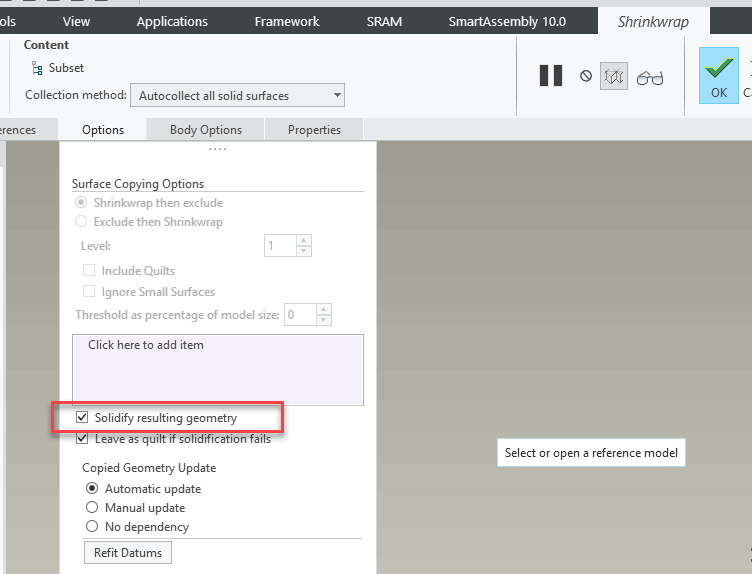Click the 'Click here to add item' collector
752x574 pixels.
point(218,370)
